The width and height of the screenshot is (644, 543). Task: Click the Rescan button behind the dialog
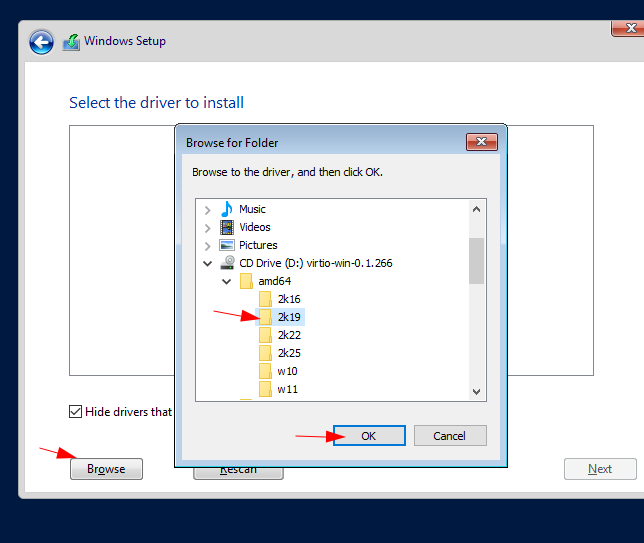[238, 473]
